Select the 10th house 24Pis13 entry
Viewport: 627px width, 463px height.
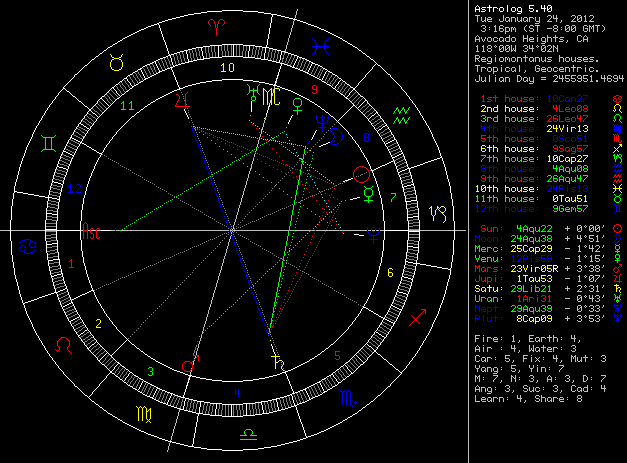(x=538, y=187)
